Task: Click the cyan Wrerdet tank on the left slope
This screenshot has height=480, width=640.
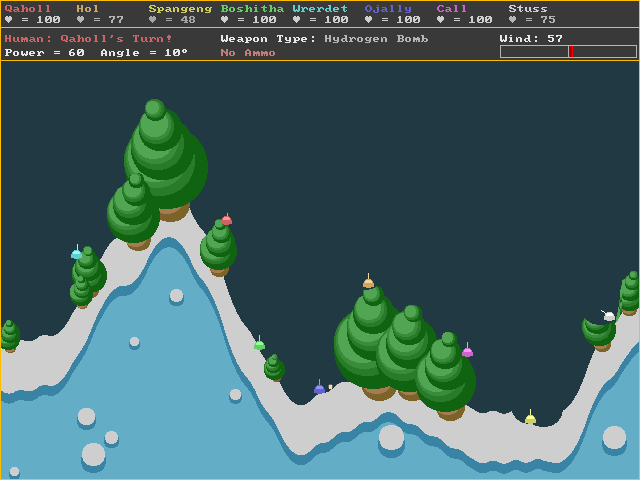Action: pos(76,252)
